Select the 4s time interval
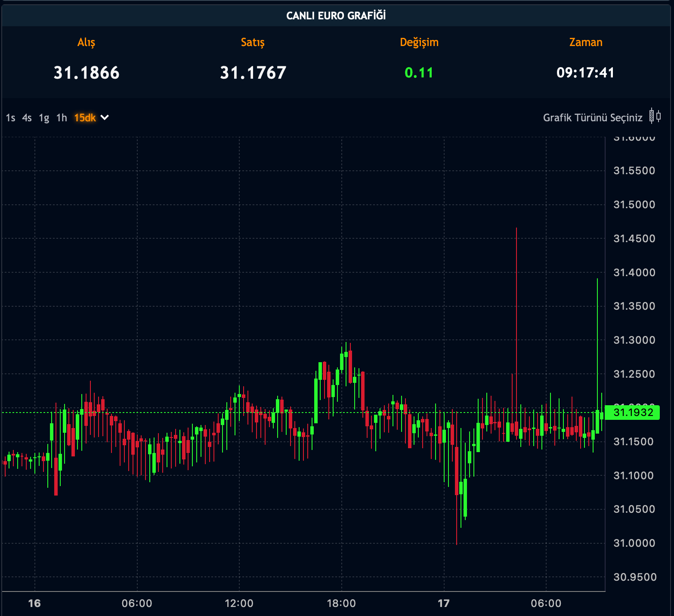The width and height of the screenshot is (674, 616). [x=27, y=118]
